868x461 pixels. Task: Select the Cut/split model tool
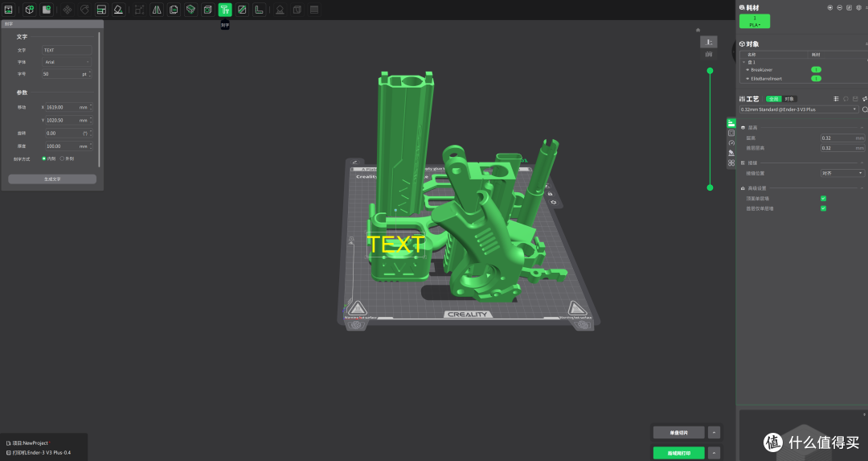tap(190, 10)
